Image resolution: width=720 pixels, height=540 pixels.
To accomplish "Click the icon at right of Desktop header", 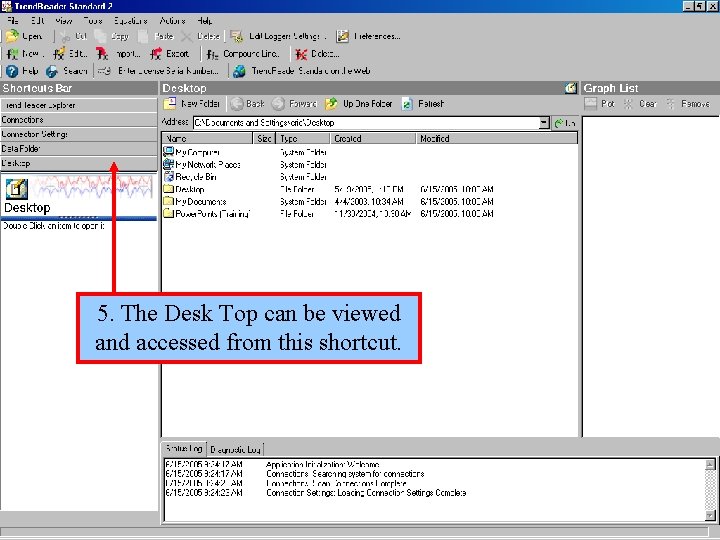I will [x=571, y=88].
